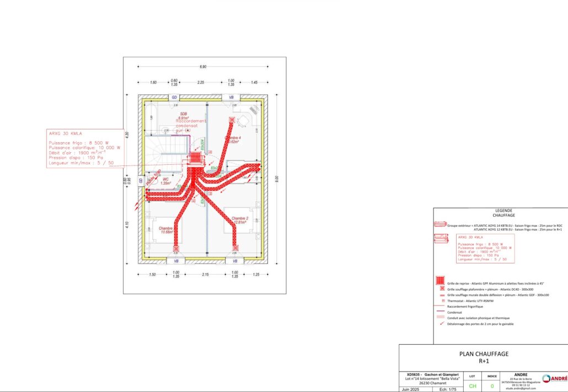Click the Thermostat legend symbol
Screen dimensions: 568x392
443,300
